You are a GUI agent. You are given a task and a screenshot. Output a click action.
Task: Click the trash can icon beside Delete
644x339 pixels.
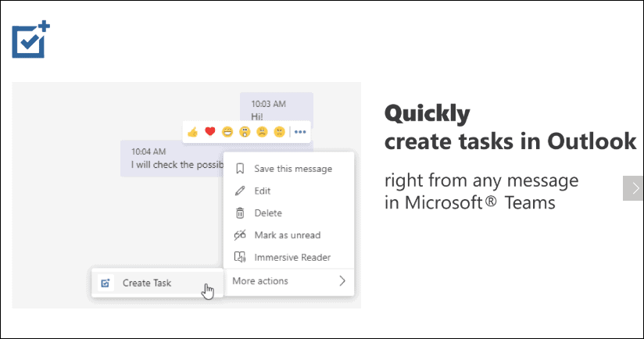240,213
